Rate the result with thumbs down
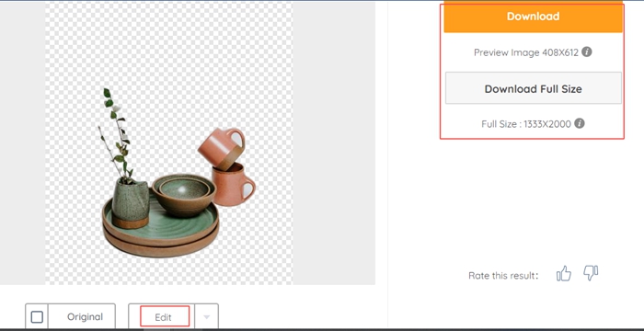Screen dimensions: 644x331 [x=591, y=273]
